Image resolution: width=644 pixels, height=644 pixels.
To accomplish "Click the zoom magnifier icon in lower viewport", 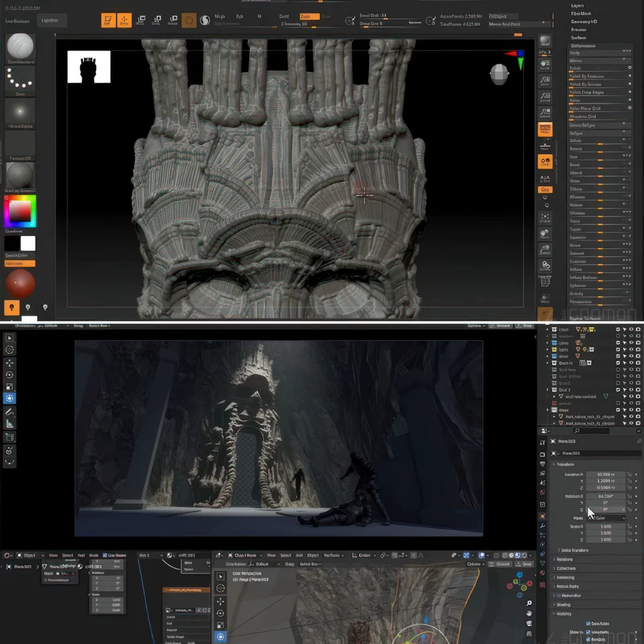I will tap(529, 603).
